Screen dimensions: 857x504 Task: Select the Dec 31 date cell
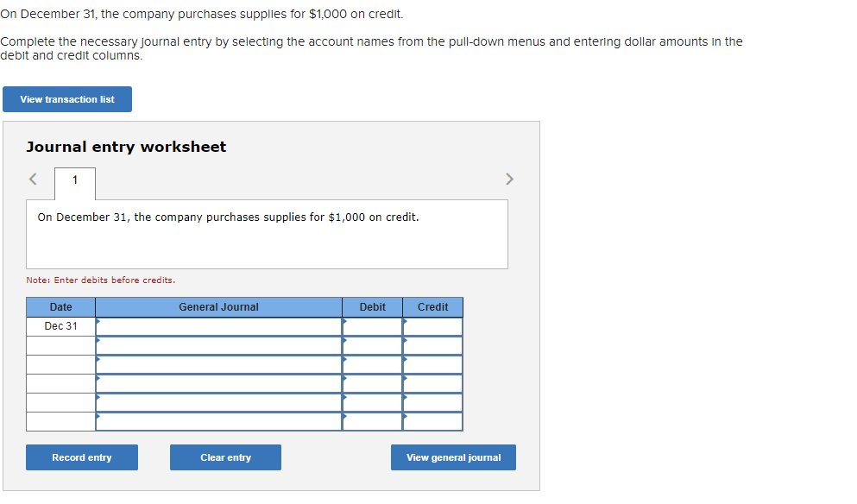(x=60, y=326)
